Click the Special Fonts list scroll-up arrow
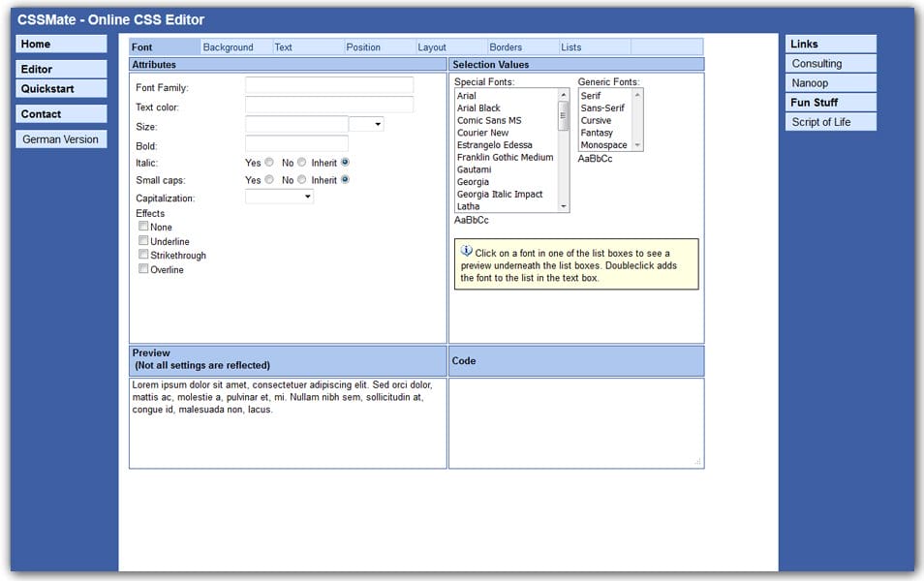This screenshot has width=924, height=581. point(564,95)
